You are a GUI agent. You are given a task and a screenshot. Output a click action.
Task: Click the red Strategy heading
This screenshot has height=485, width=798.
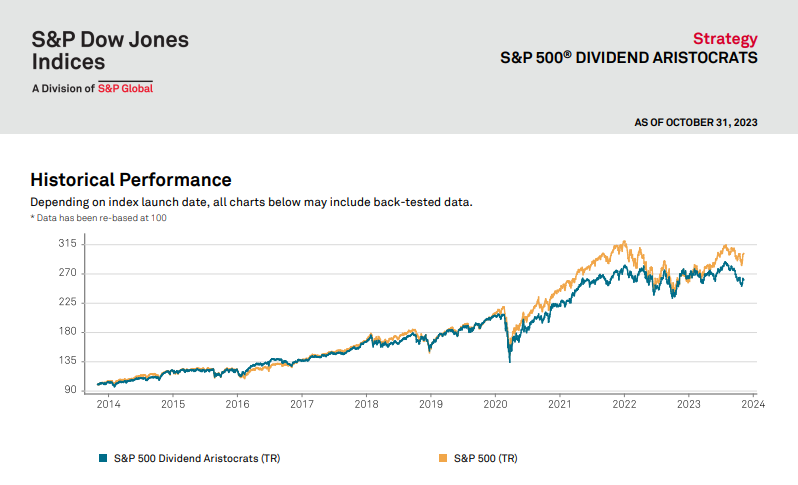(x=725, y=39)
